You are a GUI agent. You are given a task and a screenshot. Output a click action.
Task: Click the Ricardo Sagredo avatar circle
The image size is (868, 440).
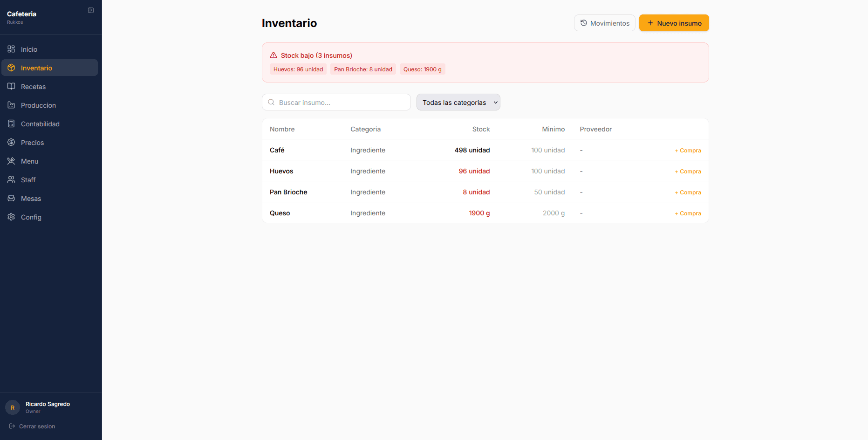pos(12,407)
